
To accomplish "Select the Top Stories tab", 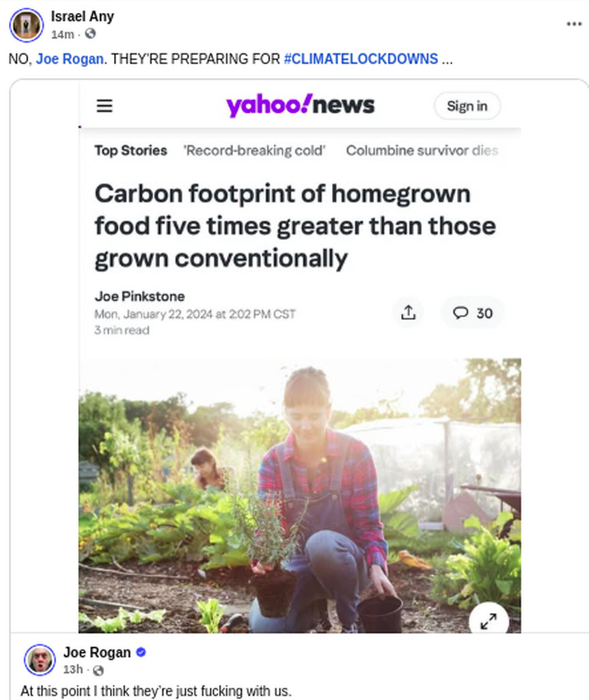I will (x=131, y=150).
